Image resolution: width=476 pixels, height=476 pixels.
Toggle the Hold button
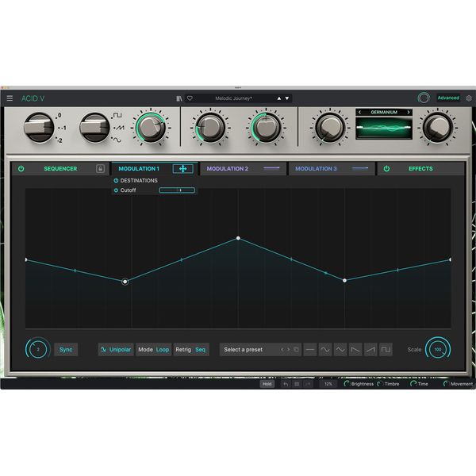point(267,384)
